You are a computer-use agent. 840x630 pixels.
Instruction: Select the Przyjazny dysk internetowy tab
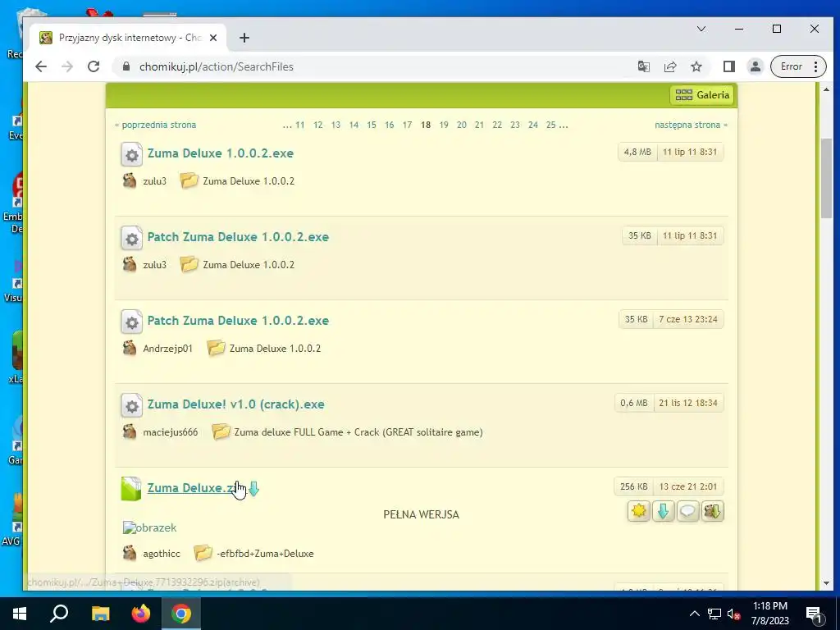click(x=127, y=38)
